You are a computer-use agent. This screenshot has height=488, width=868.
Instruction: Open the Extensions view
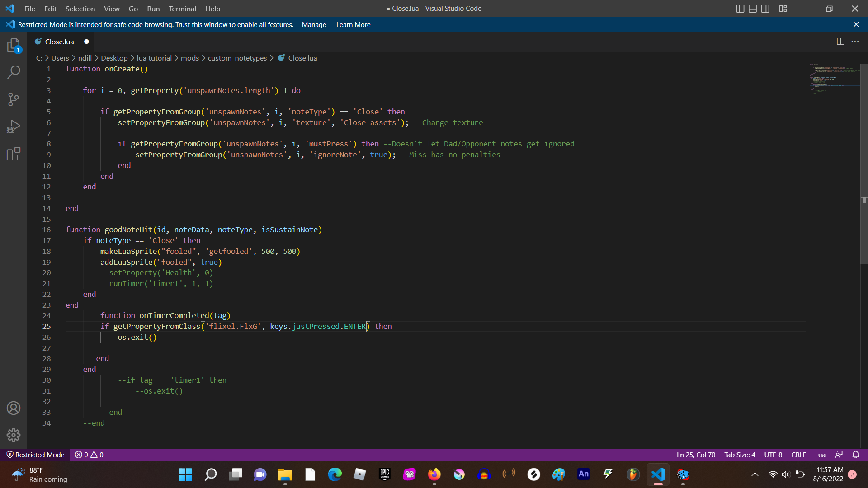click(x=14, y=154)
